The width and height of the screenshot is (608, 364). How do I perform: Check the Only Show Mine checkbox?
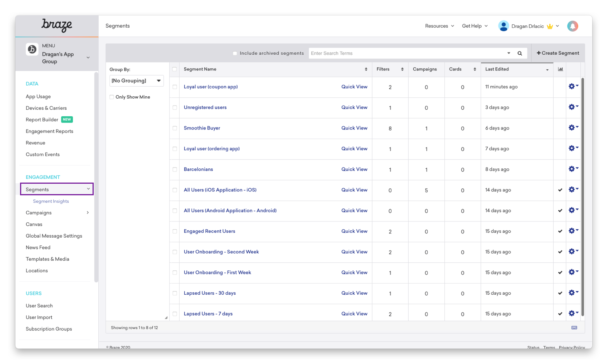112,97
